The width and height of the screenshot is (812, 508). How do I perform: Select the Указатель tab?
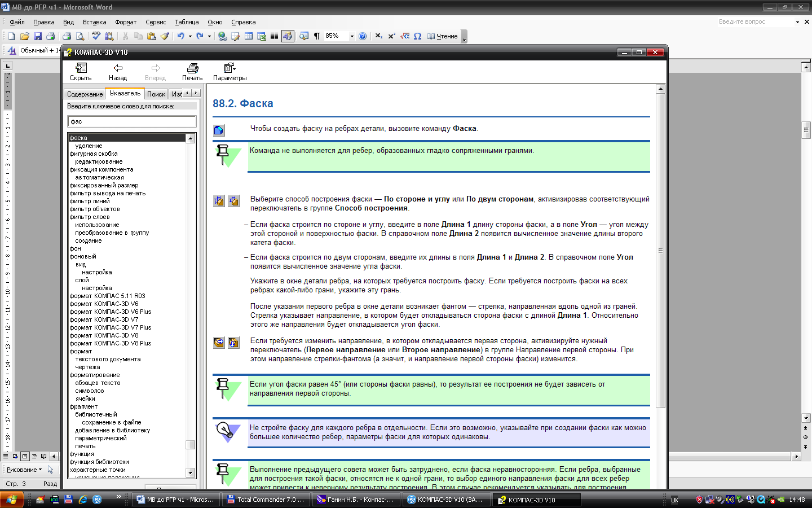pos(125,93)
